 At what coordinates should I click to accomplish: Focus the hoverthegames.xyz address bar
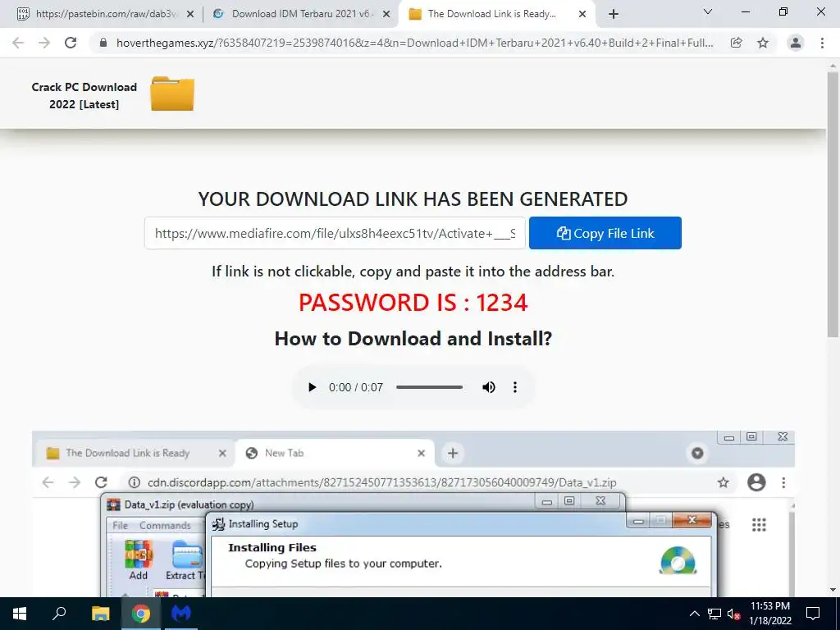(x=414, y=43)
